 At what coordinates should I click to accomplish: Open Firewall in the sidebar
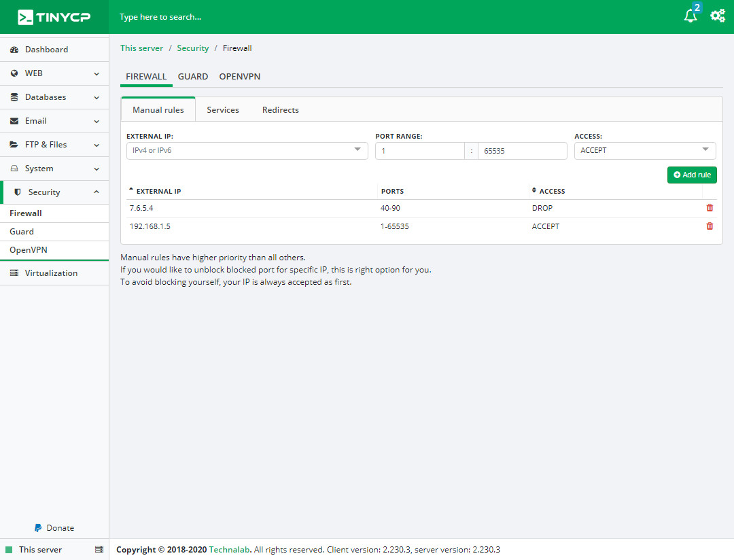pos(54,213)
